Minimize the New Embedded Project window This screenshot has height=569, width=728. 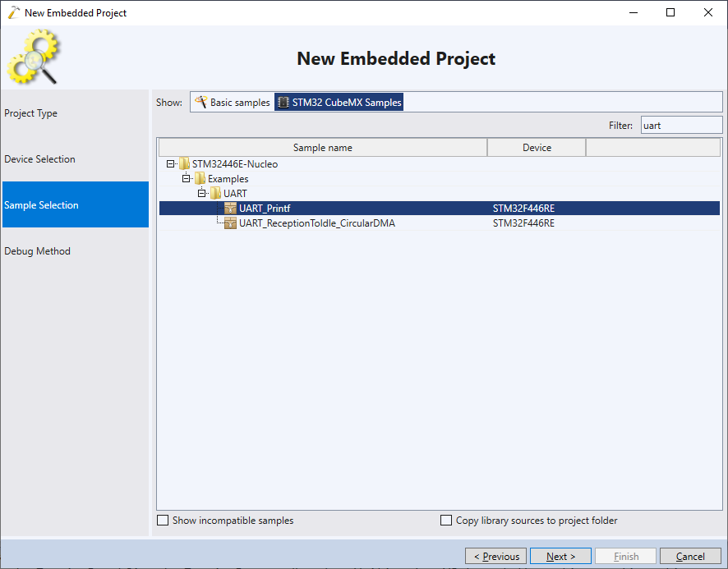point(634,12)
